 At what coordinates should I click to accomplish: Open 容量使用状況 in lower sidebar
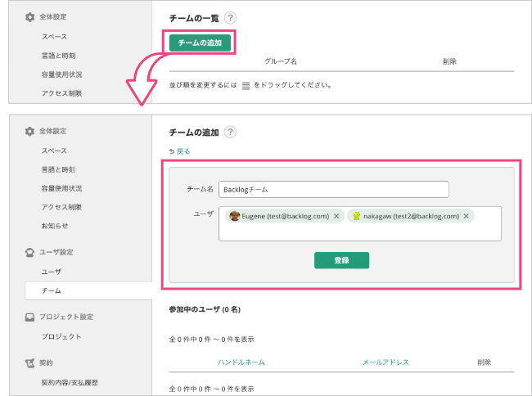click(x=61, y=188)
